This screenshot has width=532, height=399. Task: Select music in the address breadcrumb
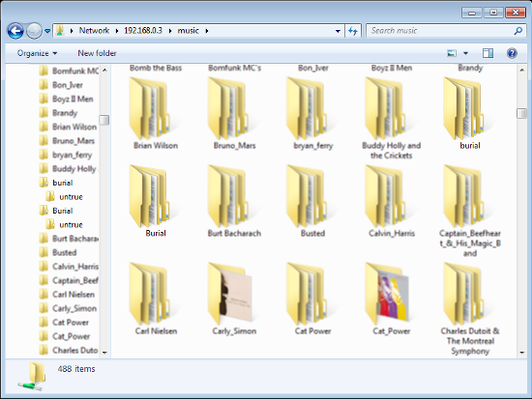click(x=188, y=31)
